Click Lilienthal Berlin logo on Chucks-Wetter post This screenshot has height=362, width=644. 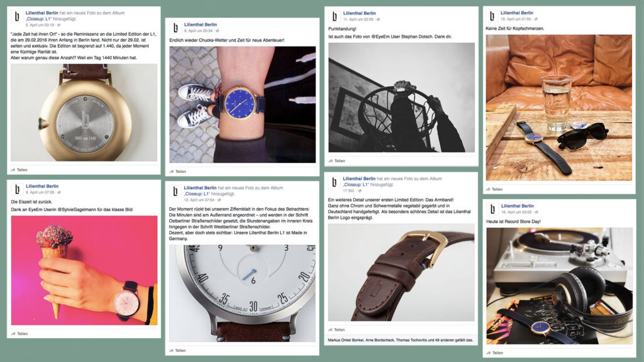(x=175, y=28)
